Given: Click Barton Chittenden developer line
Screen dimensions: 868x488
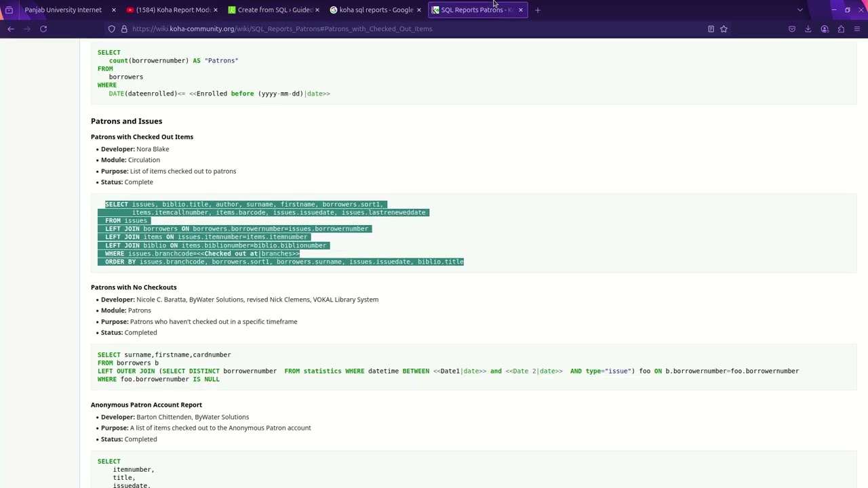Looking at the screenshot, I should point(175,417).
